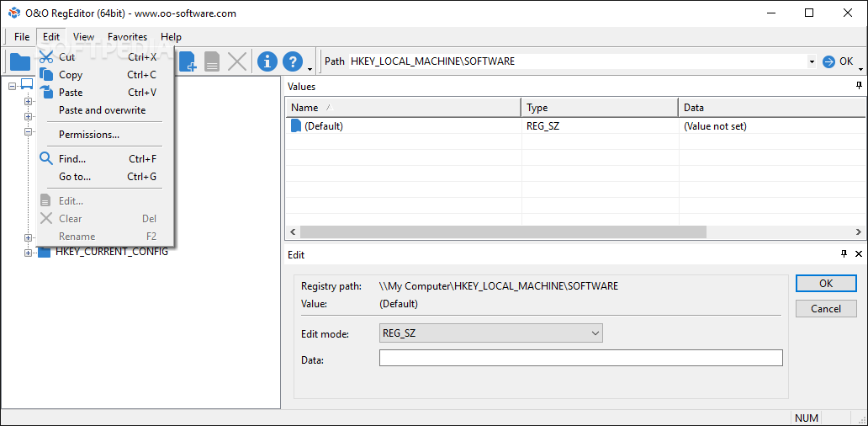This screenshot has height=426, width=868.
Task: Pin the Values panel
Action: pyautogui.click(x=859, y=85)
